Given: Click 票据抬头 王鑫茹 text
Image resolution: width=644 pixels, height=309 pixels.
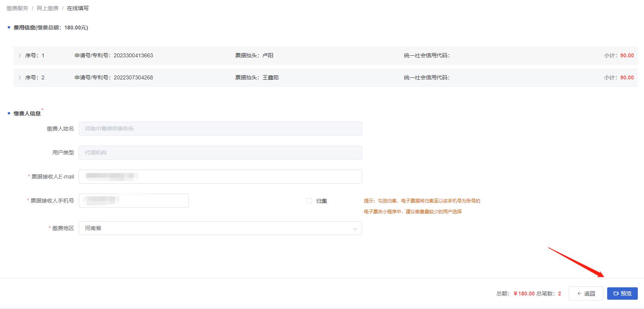Looking at the screenshot, I should click(257, 77).
